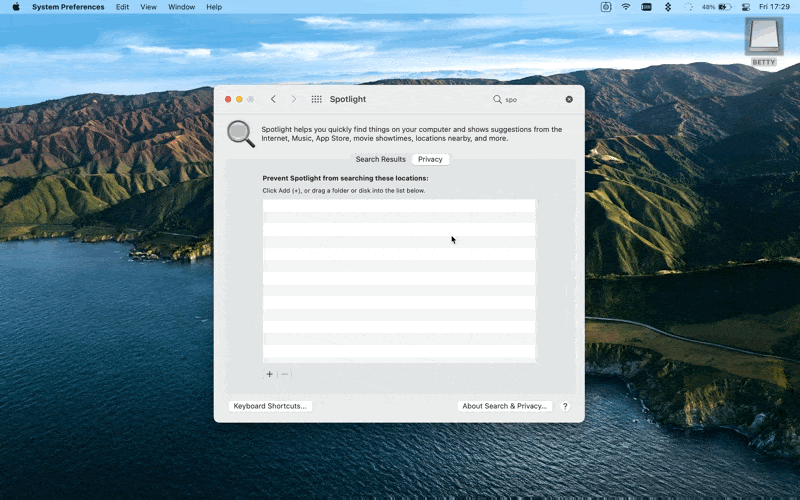This screenshot has width=800, height=500.
Task: Open the Bluetooth status menu
Action: 667,7
